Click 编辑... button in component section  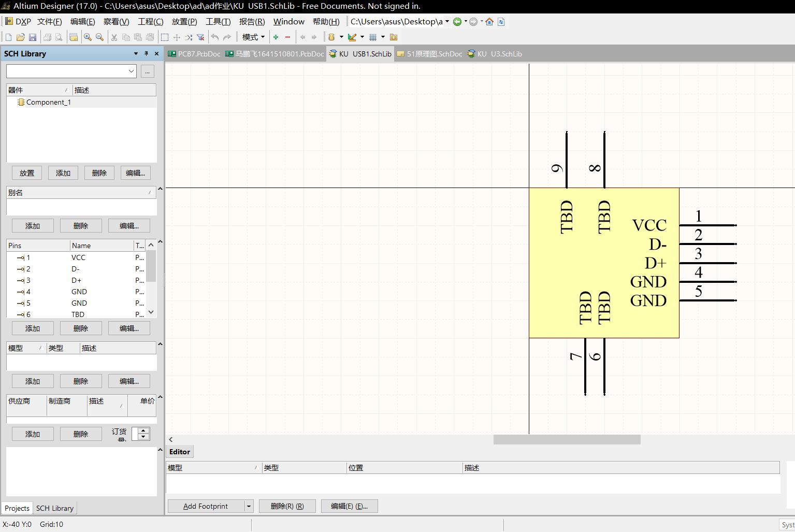click(x=136, y=173)
